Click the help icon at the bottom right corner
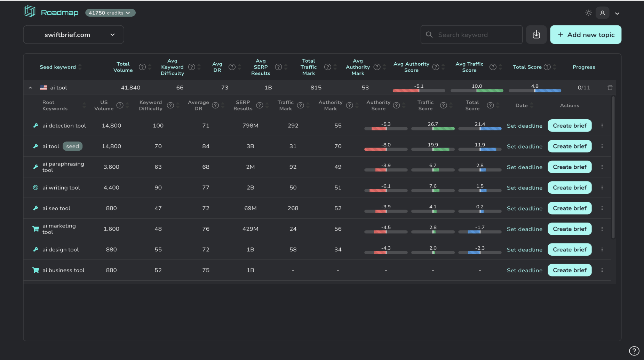Image resolution: width=644 pixels, height=360 pixels. [634, 351]
